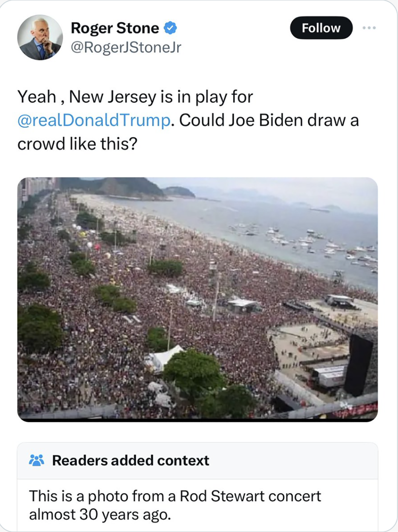Click the black stage screen in photo
Viewport: 398px width, 532px height.
359,365
